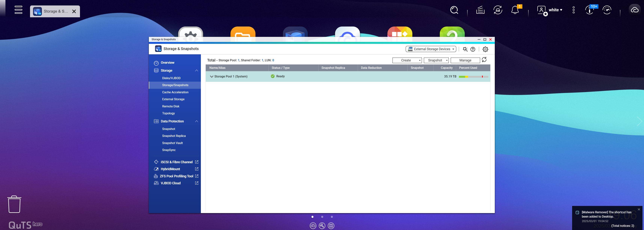Click the Percent Used column header
644x230 pixels.
pyautogui.click(x=473, y=68)
